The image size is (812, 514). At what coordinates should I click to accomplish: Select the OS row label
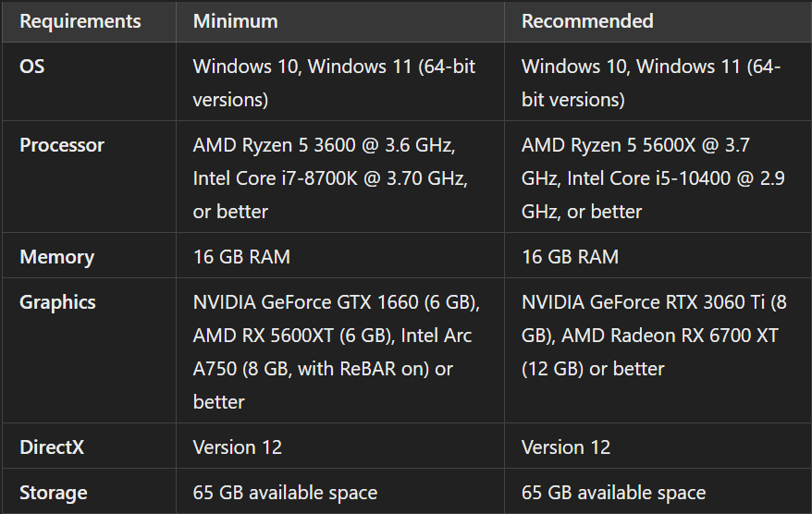tap(32, 67)
